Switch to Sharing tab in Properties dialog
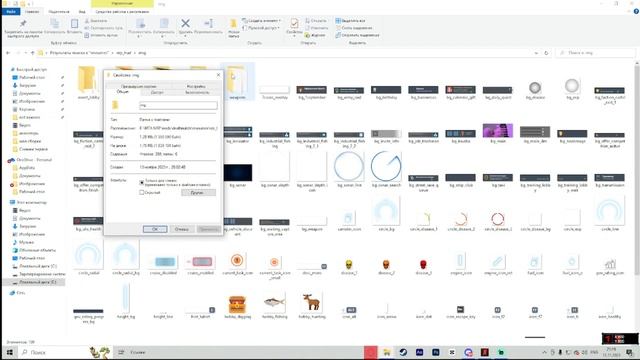The width and height of the screenshot is (640, 360). click(x=157, y=93)
